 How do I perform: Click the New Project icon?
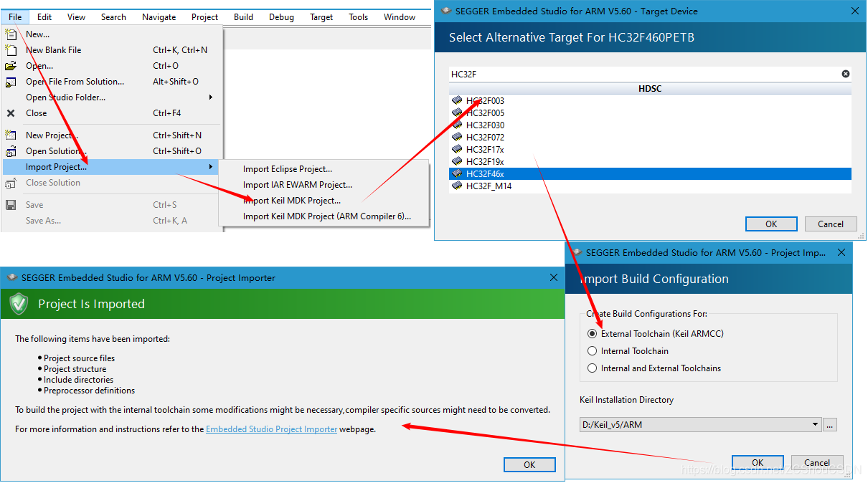click(11, 135)
